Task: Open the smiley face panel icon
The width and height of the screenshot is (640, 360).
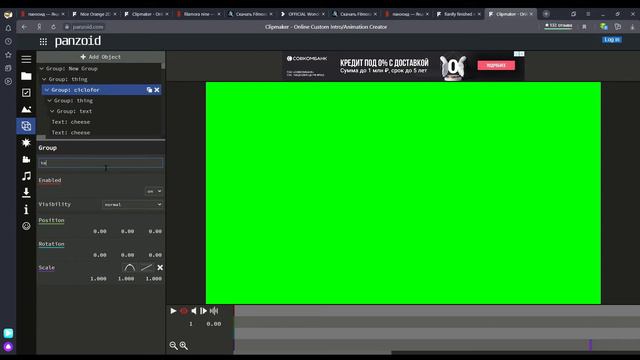Action: 26,226
